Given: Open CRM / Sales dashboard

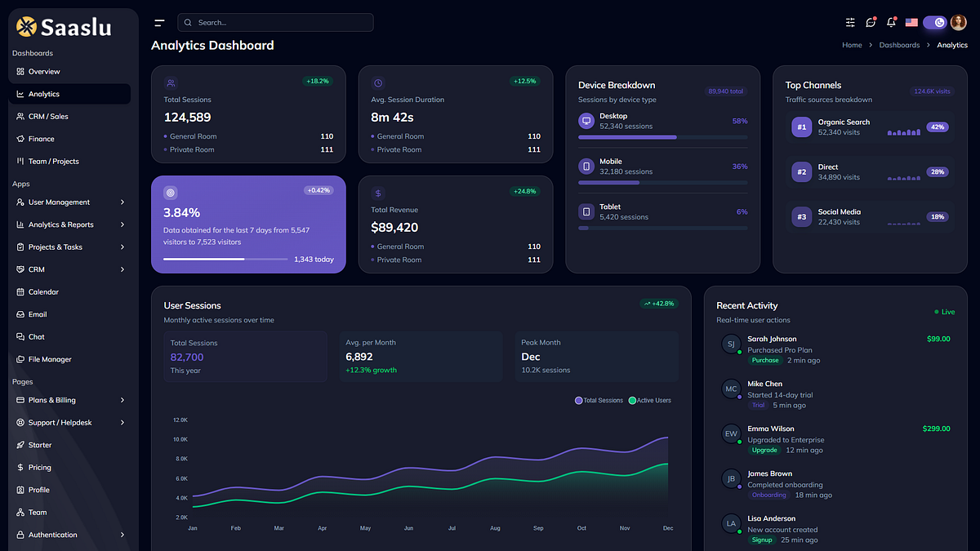Looking at the screenshot, I should (x=69, y=117).
